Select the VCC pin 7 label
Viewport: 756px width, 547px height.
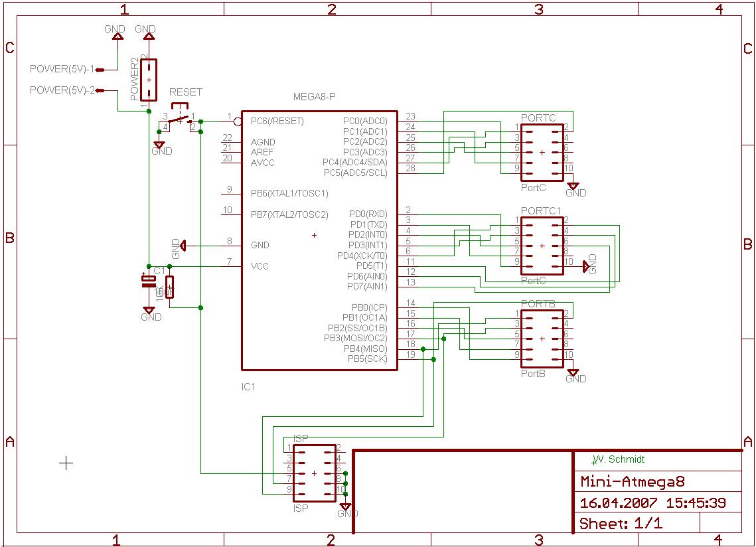260,267
